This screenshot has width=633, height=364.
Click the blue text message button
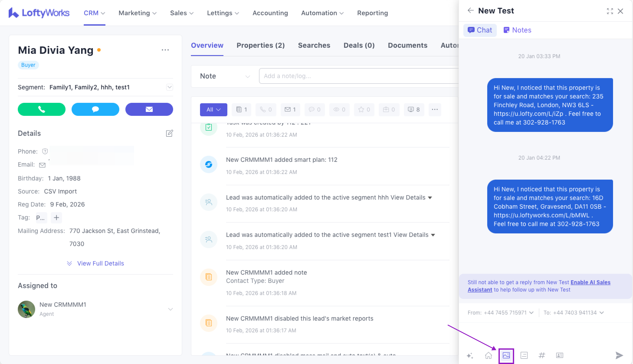pyautogui.click(x=95, y=109)
